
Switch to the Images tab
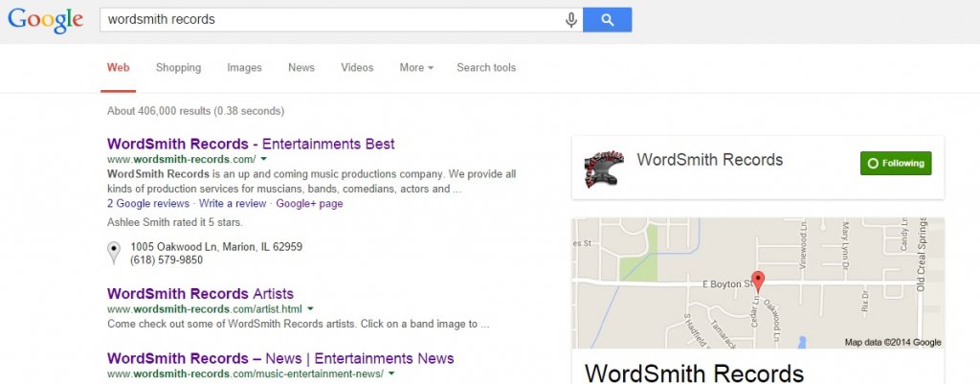pyautogui.click(x=244, y=68)
